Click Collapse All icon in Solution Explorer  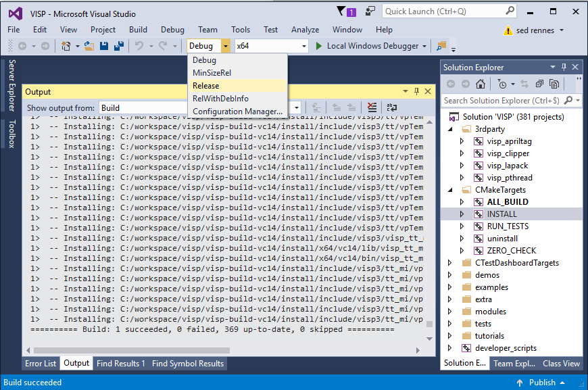click(539, 84)
